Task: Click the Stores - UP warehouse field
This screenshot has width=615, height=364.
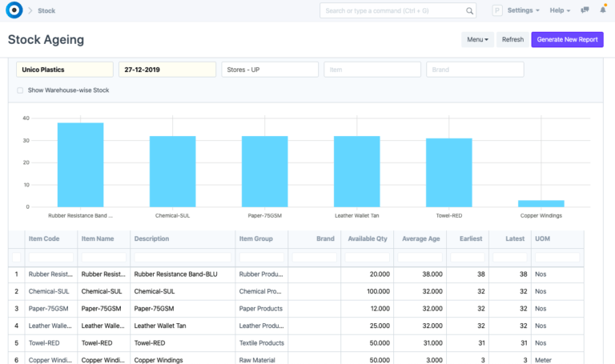Action: pos(269,70)
